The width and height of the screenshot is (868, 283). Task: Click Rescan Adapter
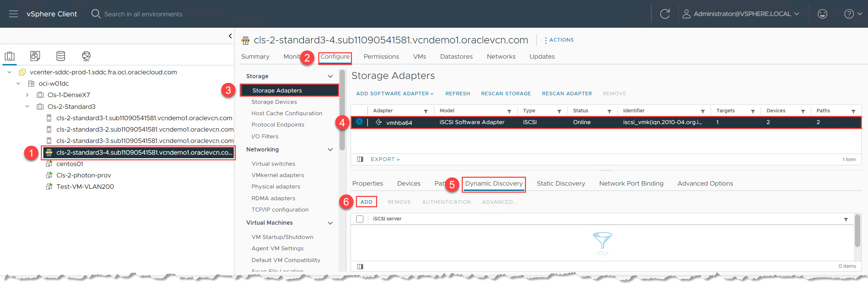567,94
